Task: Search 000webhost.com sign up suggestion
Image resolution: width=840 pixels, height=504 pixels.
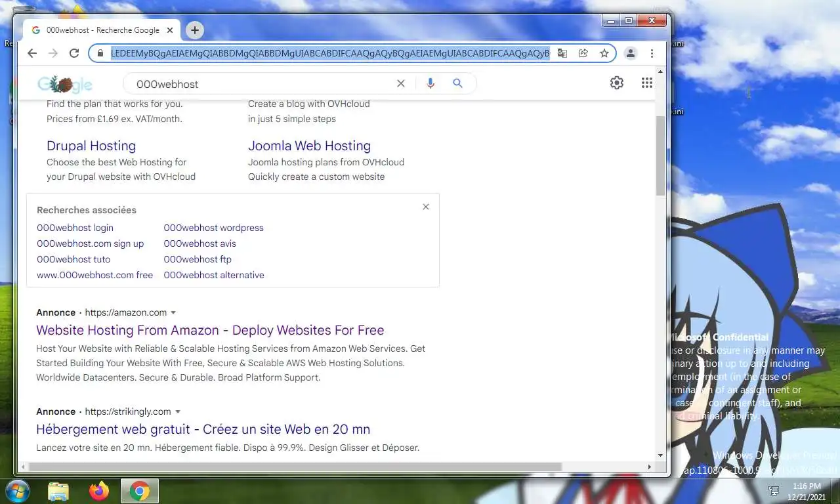Action: tap(90, 243)
